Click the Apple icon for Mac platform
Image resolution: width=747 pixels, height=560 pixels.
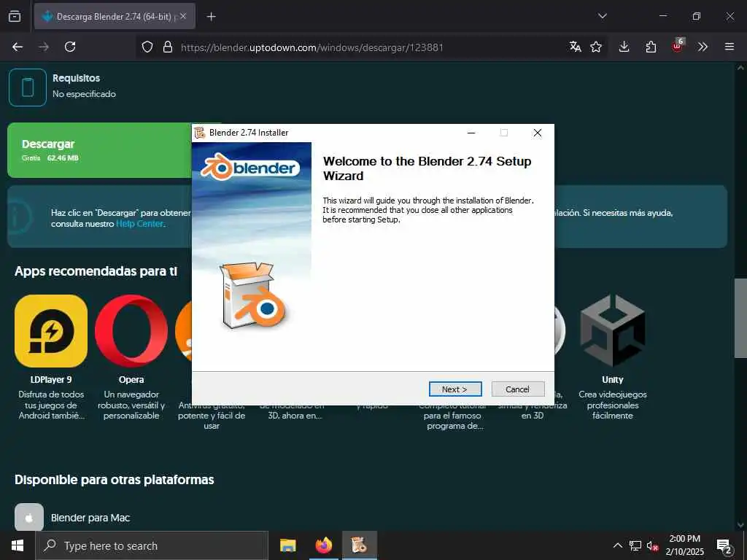(29, 518)
